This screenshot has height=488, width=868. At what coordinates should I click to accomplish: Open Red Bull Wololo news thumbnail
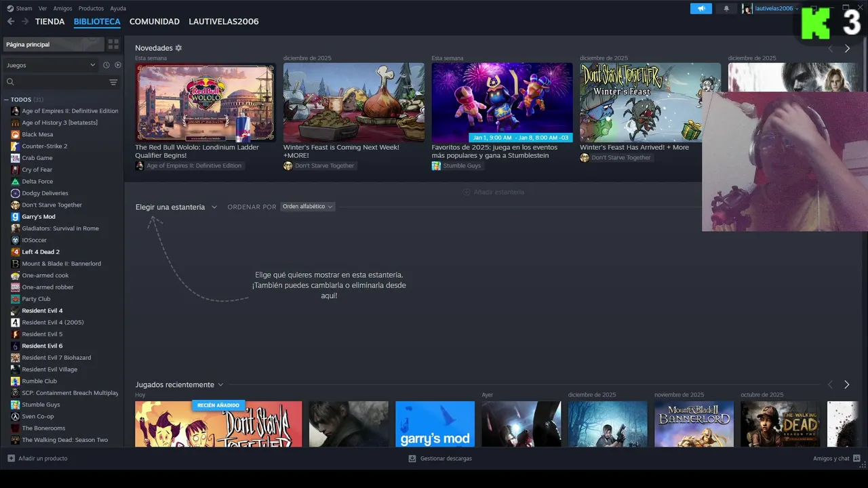205,102
